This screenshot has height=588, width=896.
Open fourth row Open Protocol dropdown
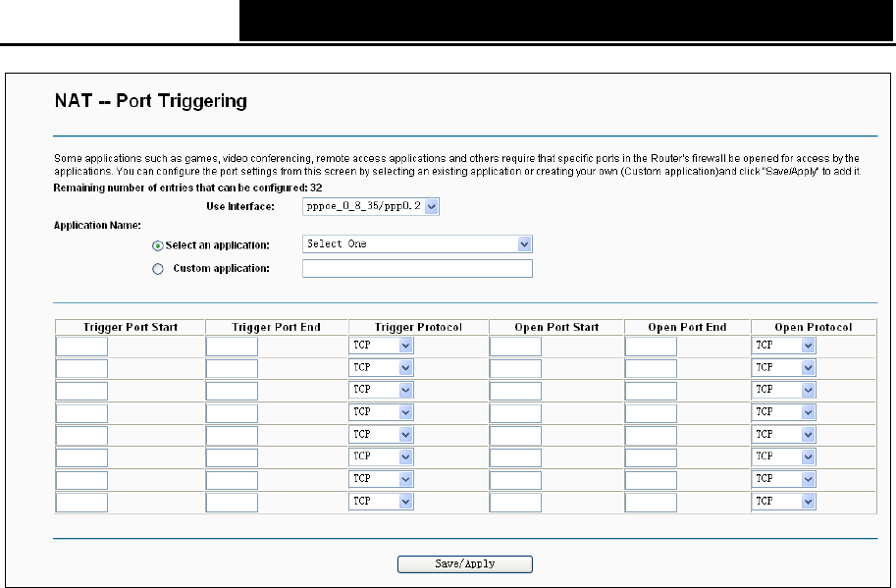783,412
